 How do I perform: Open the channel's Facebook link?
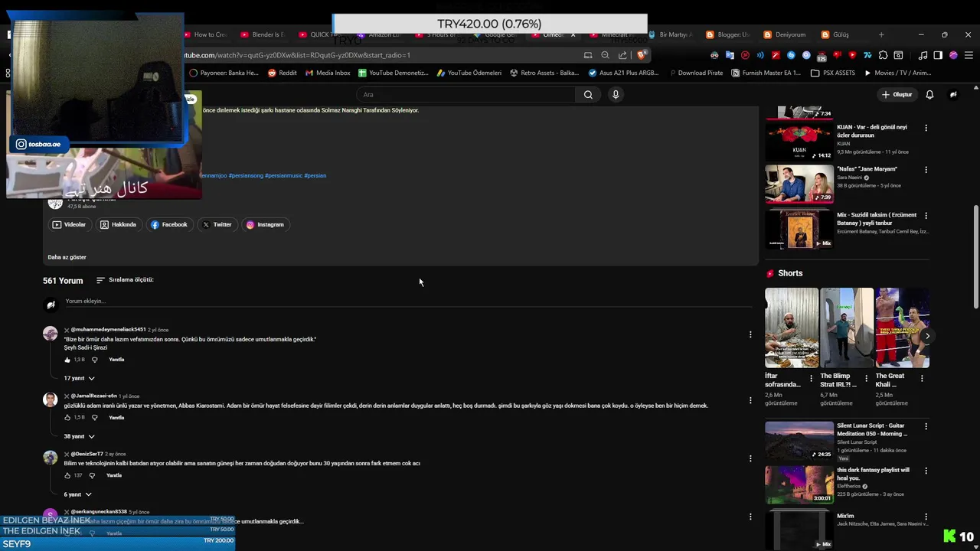pyautogui.click(x=169, y=225)
